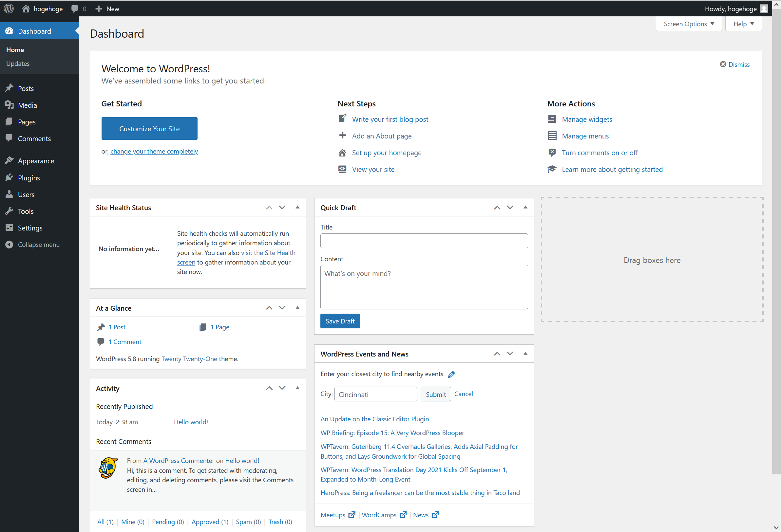Click the Tools wrench icon in sidebar
The image size is (781, 532).
point(9,211)
